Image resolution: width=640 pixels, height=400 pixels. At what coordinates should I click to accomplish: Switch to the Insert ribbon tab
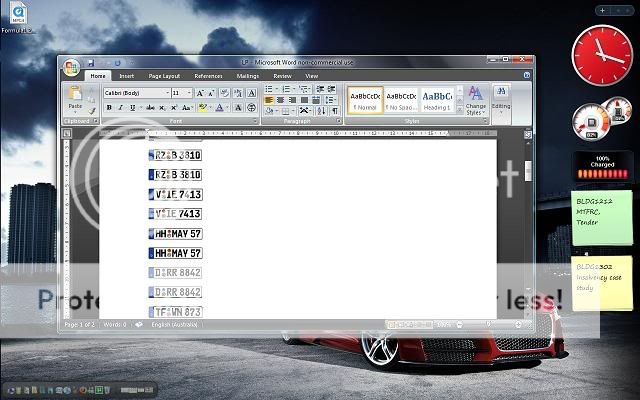click(x=127, y=76)
